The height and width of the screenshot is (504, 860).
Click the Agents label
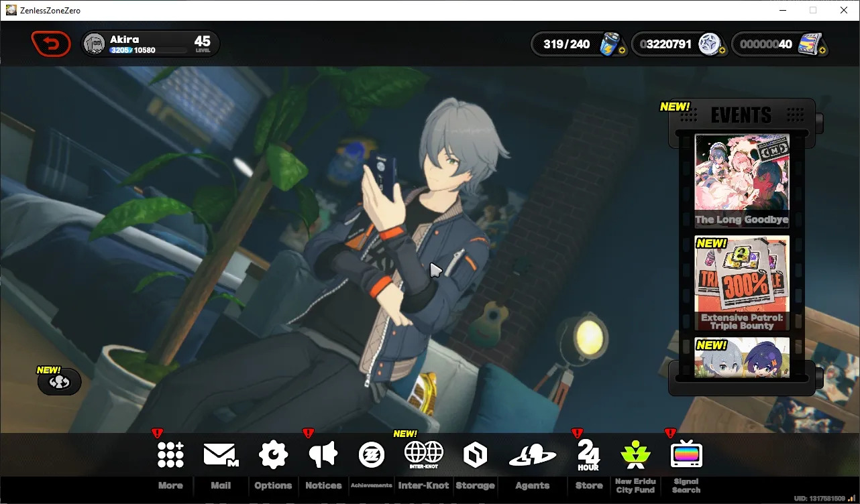point(533,486)
